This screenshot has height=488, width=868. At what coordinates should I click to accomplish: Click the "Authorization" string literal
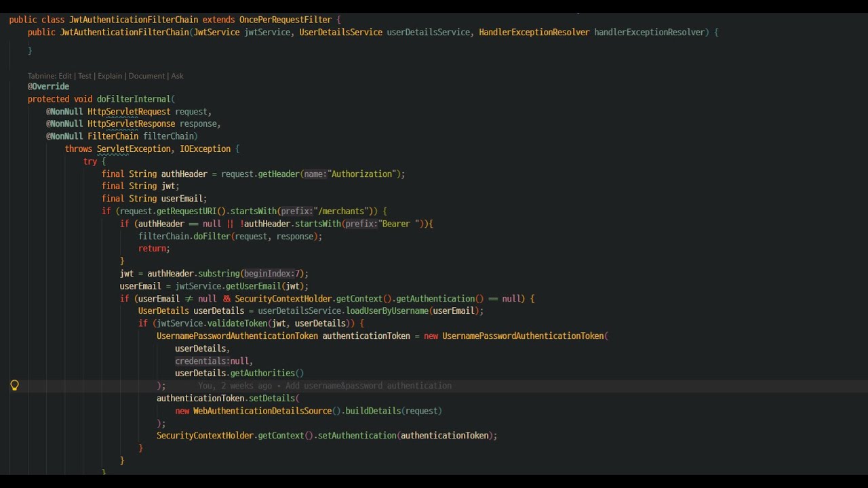[x=361, y=174]
